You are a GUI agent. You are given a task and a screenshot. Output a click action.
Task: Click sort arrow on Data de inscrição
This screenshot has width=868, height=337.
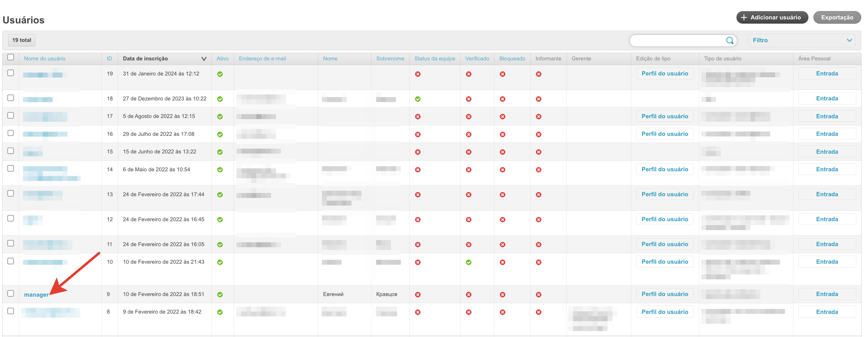203,59
